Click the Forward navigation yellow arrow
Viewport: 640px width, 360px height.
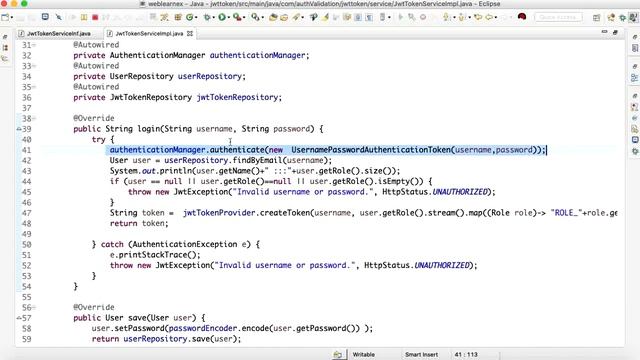click(x=489, y=17)
